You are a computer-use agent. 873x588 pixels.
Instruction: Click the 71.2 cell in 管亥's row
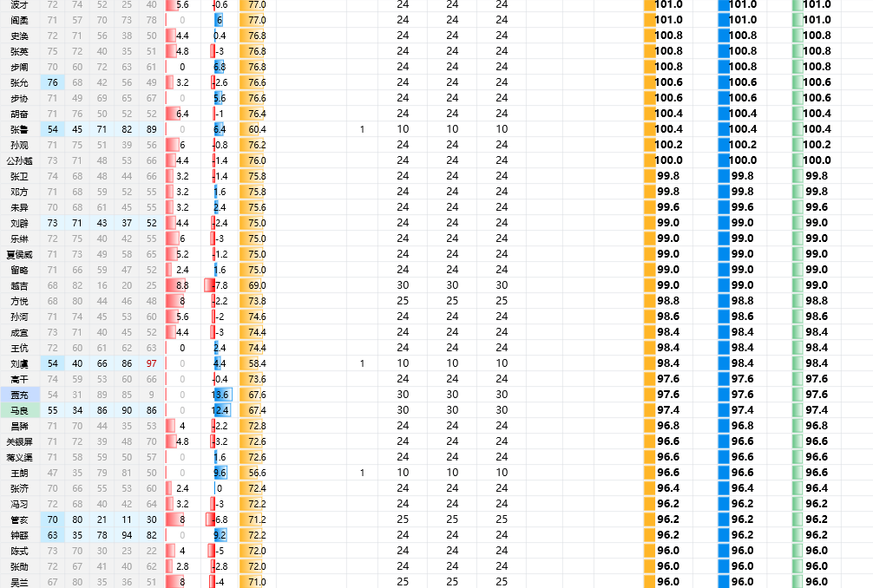click(x=258, y=519)
